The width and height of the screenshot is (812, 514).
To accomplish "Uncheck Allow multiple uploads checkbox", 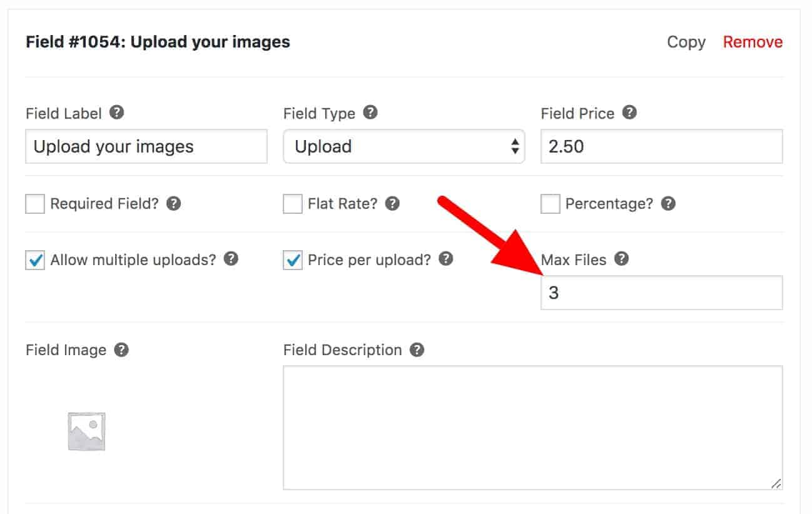I will (35, 260).
